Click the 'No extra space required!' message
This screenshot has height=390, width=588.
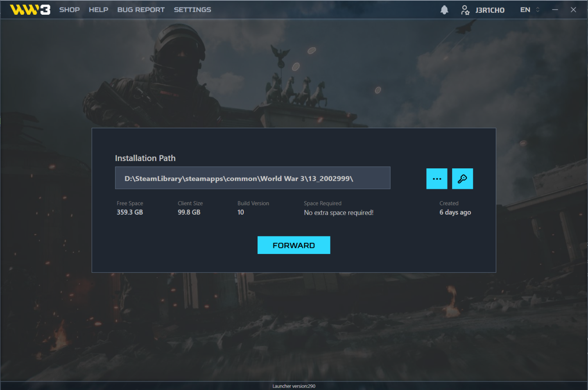[339, 213]
